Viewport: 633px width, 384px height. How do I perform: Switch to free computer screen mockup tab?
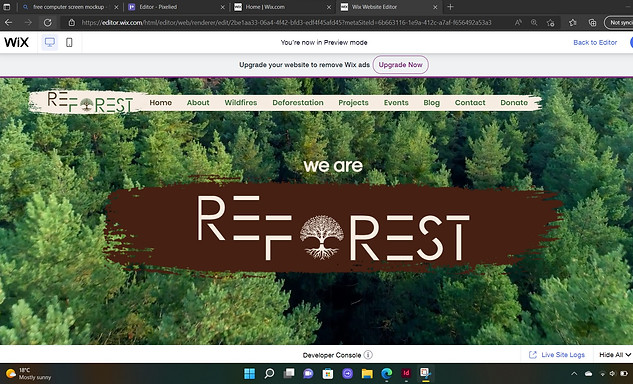[69, 7]
